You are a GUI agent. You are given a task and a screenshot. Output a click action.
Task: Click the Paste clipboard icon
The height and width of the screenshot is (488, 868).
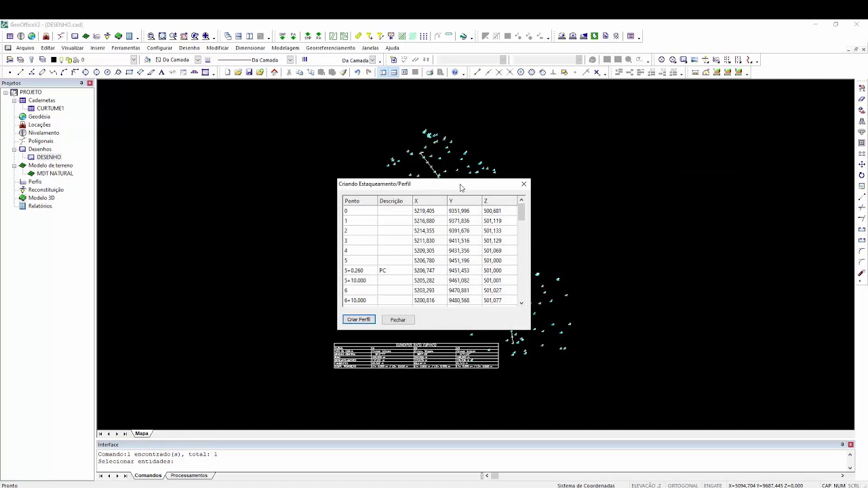[321, 72]
